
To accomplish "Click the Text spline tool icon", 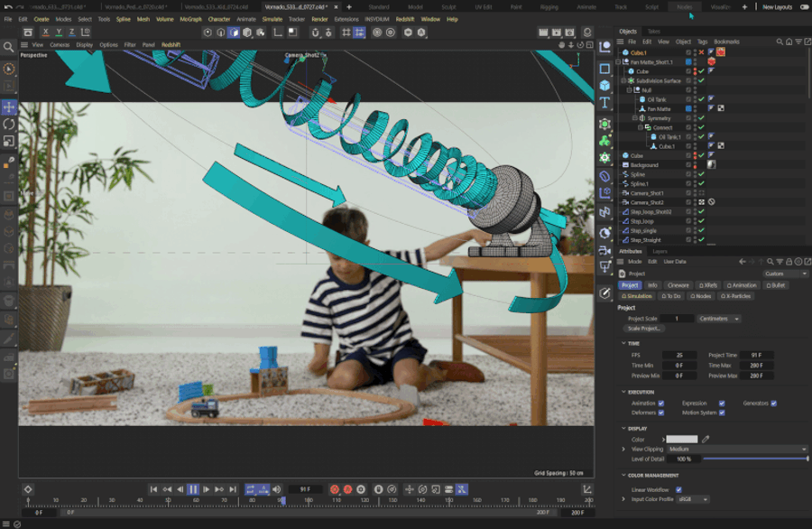I will [604, 103].
